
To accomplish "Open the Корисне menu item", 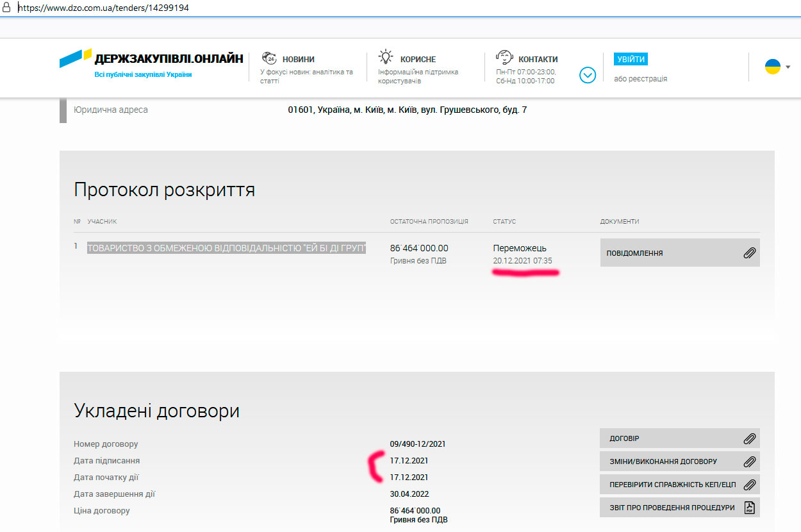I will point(418,59).
